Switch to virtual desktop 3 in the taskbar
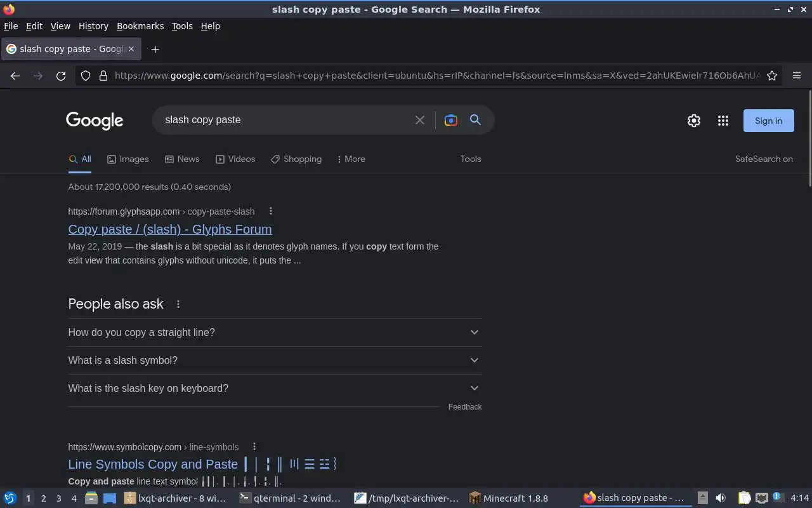812x508 pixels. tap(58, 498)
